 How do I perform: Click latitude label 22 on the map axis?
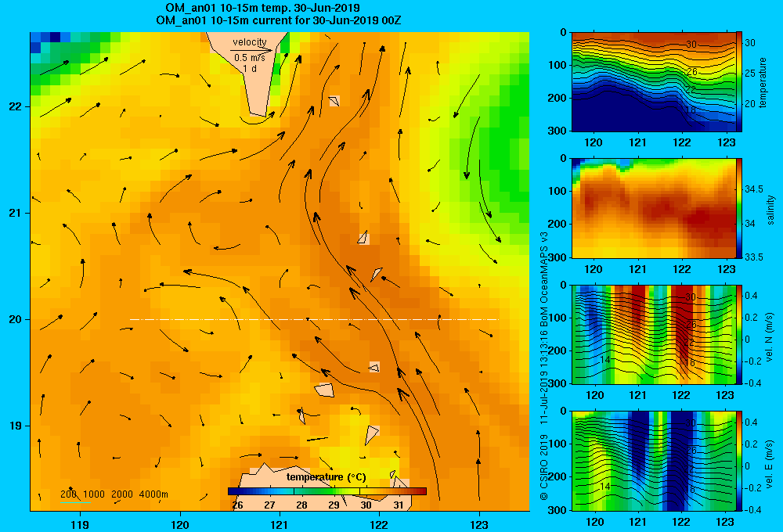coord(16,107)
